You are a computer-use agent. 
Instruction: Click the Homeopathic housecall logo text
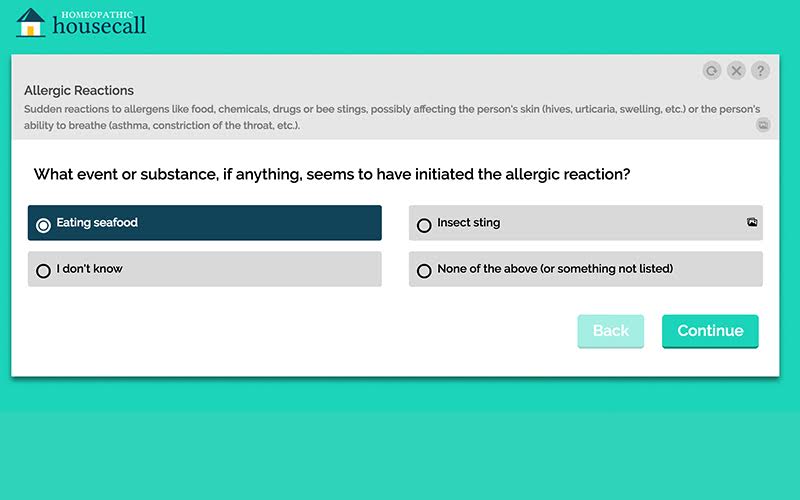click(99, 23)
